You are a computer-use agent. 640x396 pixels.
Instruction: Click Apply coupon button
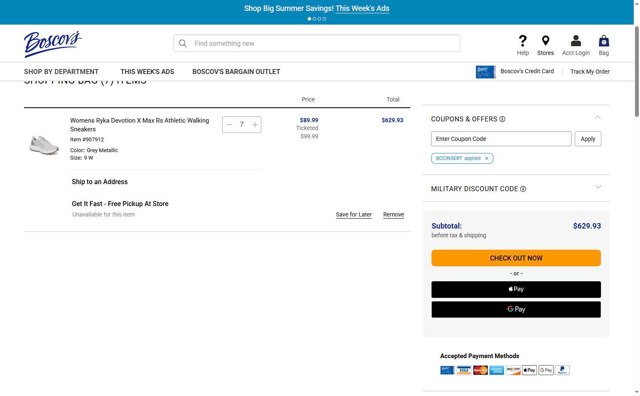588,139
